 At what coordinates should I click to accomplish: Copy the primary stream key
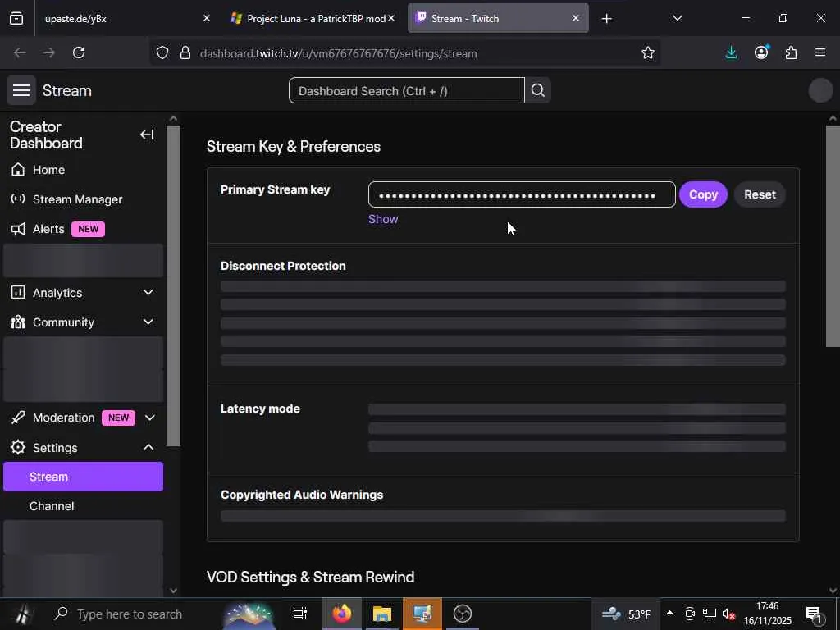(x=703, y=194)
